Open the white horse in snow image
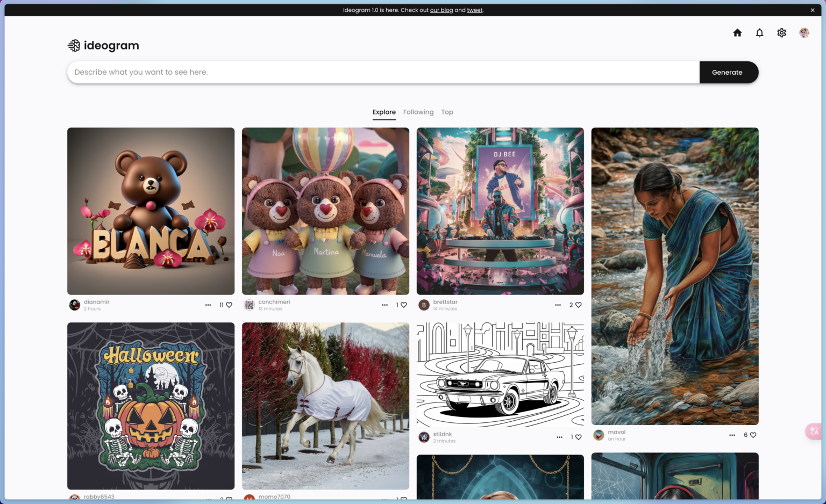Viewport: 826px width, 504px height. coord(325,406)
